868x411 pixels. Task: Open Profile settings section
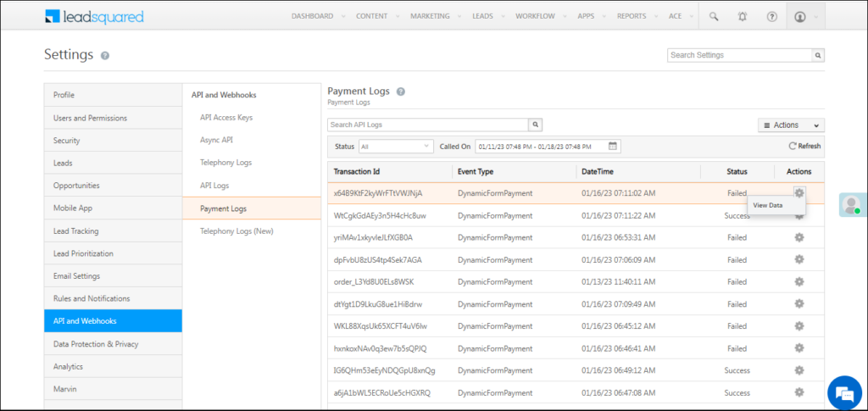113,95
